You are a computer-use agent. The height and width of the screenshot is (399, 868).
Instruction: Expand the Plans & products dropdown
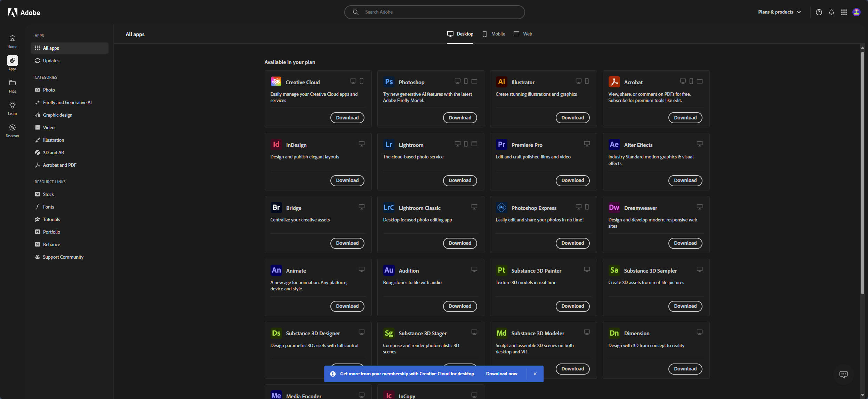coord(779,12)
